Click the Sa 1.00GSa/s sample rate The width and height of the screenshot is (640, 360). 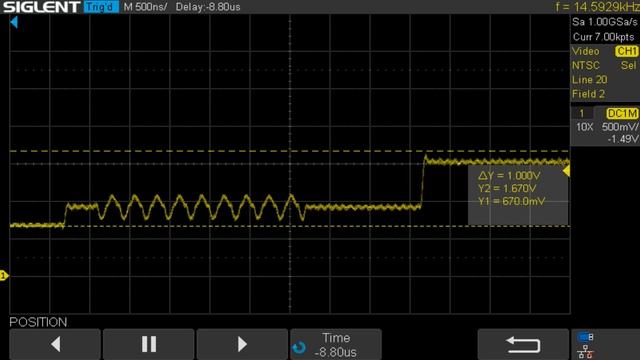pos(604,22)
